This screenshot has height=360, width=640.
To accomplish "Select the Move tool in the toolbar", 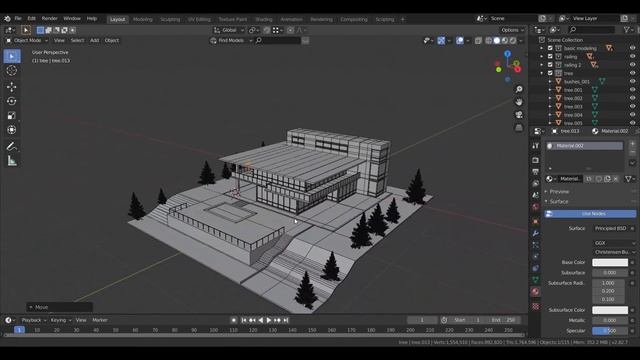I will click(12, 87).
